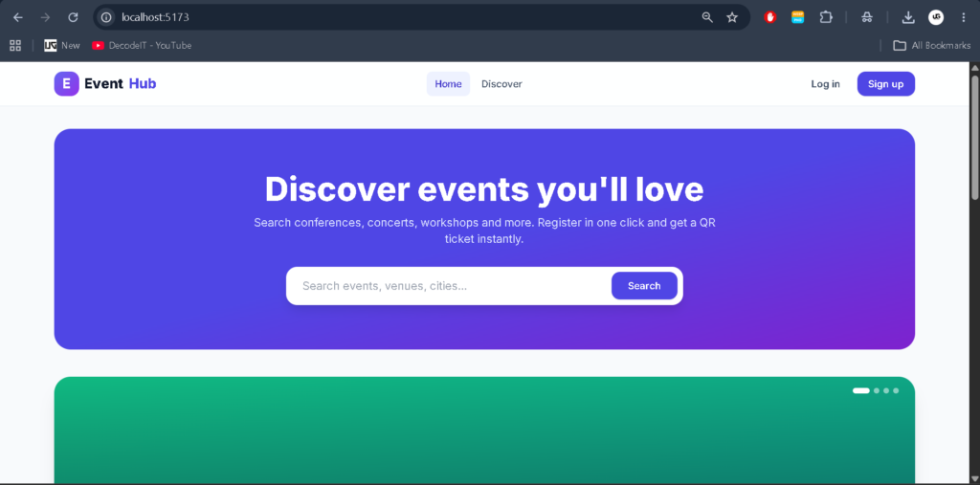
Task: Click the 'Discover events you'll love' heading
Action: (484, 188)
